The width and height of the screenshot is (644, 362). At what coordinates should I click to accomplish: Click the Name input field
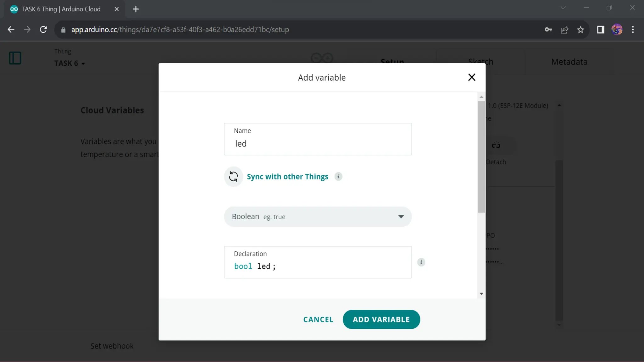(318, 144)
